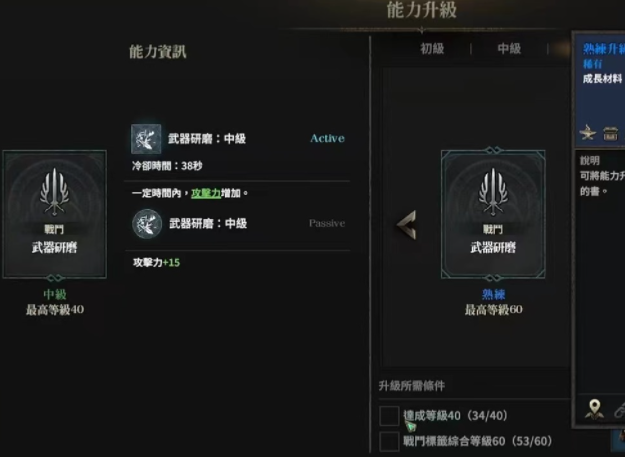
Task: Click the active 武器研磨：中級 skill icon
Action: coord(146,139)
